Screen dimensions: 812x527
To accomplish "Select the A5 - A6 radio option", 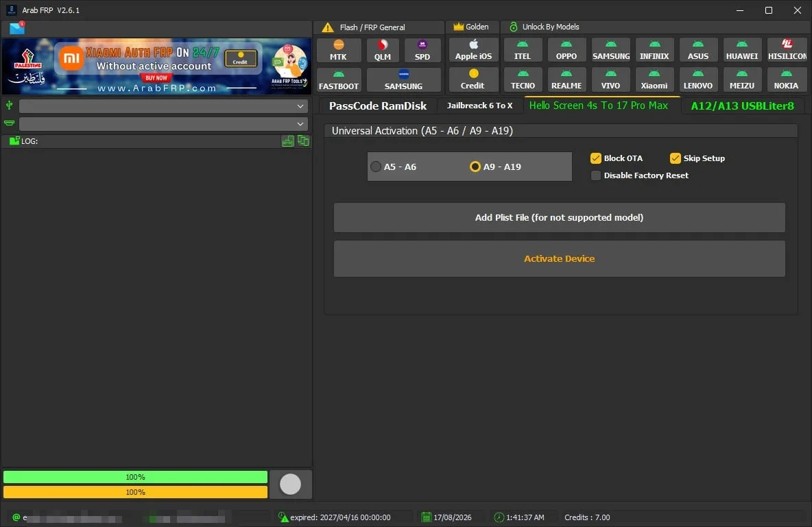I will (394, 167).
